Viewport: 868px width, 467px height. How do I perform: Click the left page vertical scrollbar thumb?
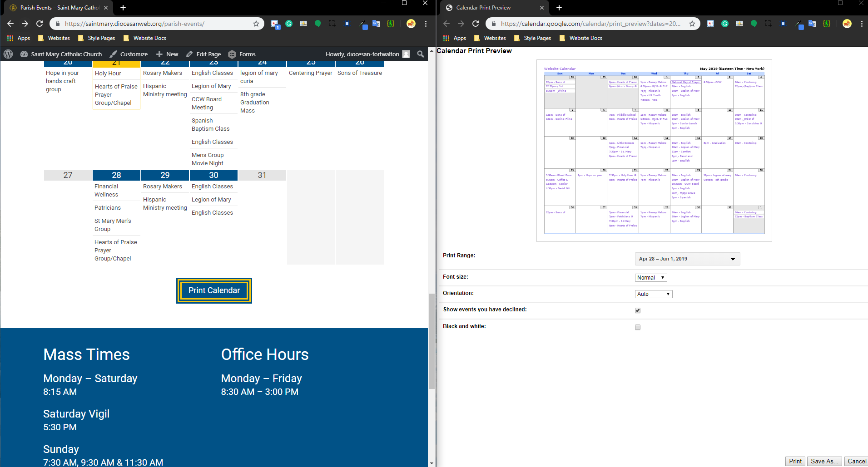pos(432,340)
